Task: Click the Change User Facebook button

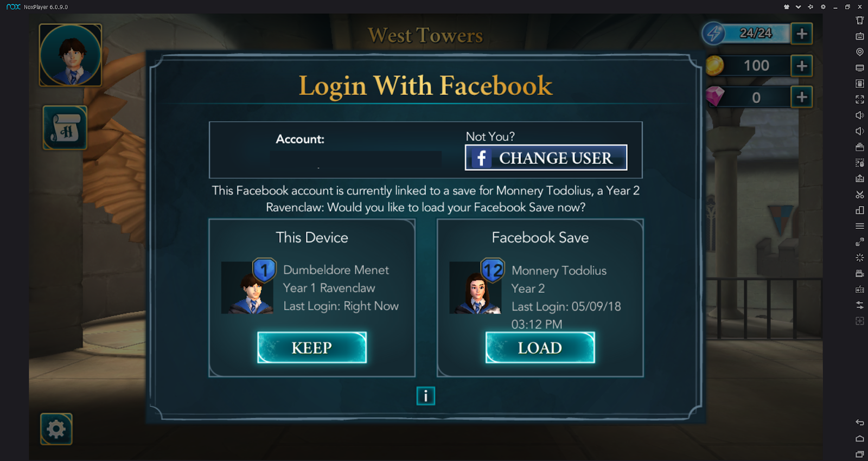Action: click(x=546, y=158)
